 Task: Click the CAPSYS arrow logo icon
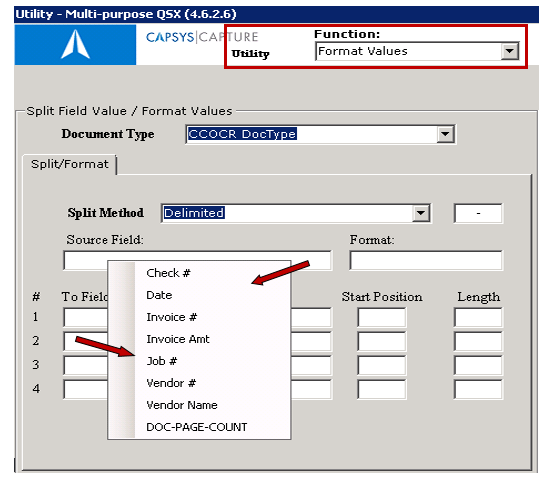pos(75,44)
